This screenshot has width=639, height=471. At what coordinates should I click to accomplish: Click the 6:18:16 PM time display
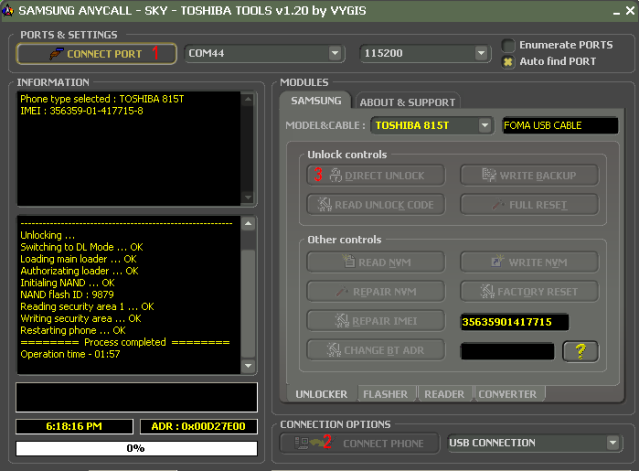tap(74, 426)
